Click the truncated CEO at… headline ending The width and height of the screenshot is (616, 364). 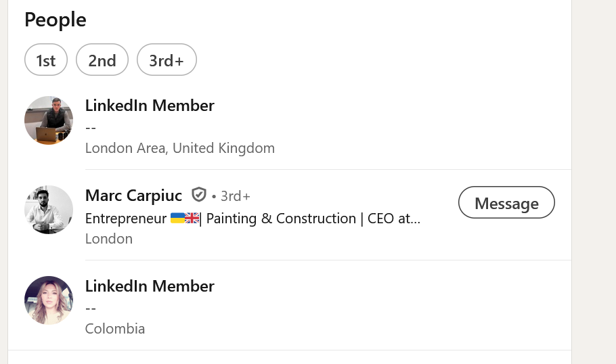pos(394,219)
